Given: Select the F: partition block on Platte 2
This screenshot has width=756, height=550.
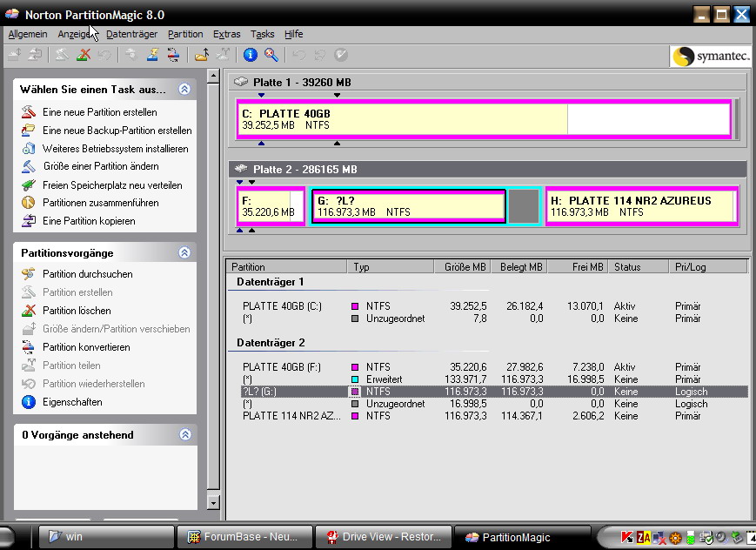Looking at the screenshot, I should click(x=271, y=206).
